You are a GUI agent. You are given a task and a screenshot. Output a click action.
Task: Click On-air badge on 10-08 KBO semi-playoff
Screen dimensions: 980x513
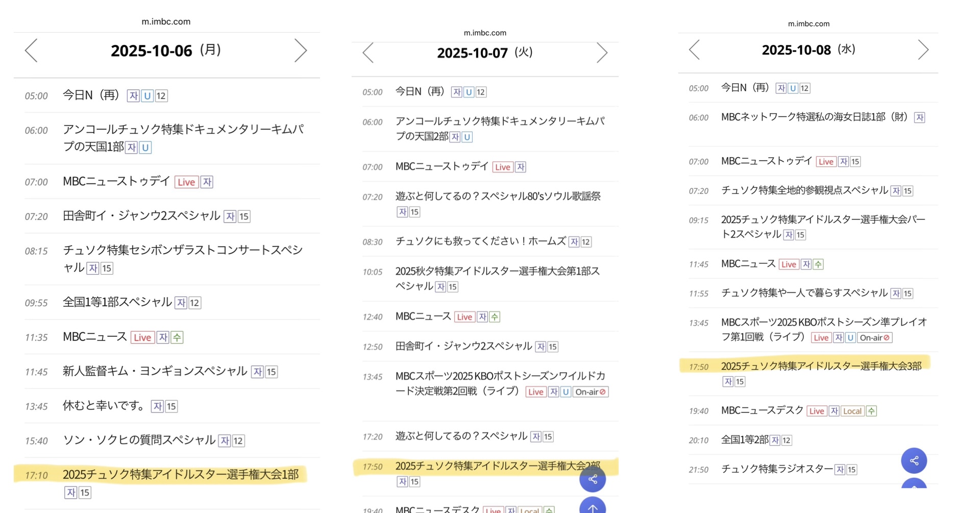(874, 338)
